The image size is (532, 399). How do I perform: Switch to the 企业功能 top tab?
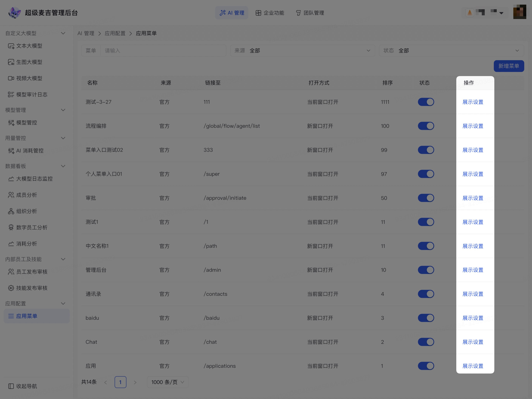coord(270,13)
